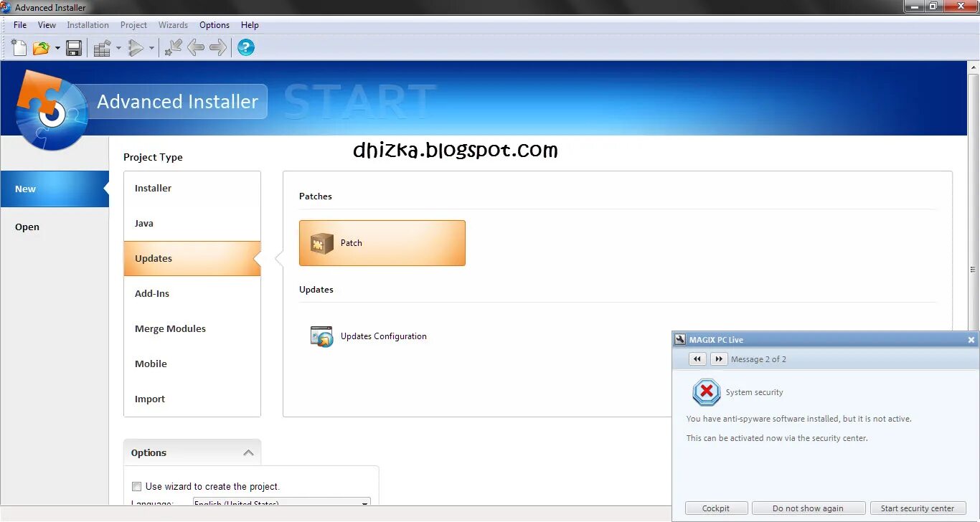Click the Advanced Installer title bar icon
Image resolution: width=980 pixels, height=522 pixels.
pyautogui.click(x=6, y=7)
